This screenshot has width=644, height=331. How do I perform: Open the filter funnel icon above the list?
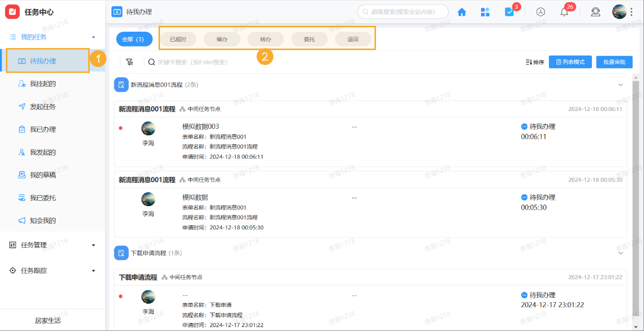pyautogui.click(x=129, y=61)
